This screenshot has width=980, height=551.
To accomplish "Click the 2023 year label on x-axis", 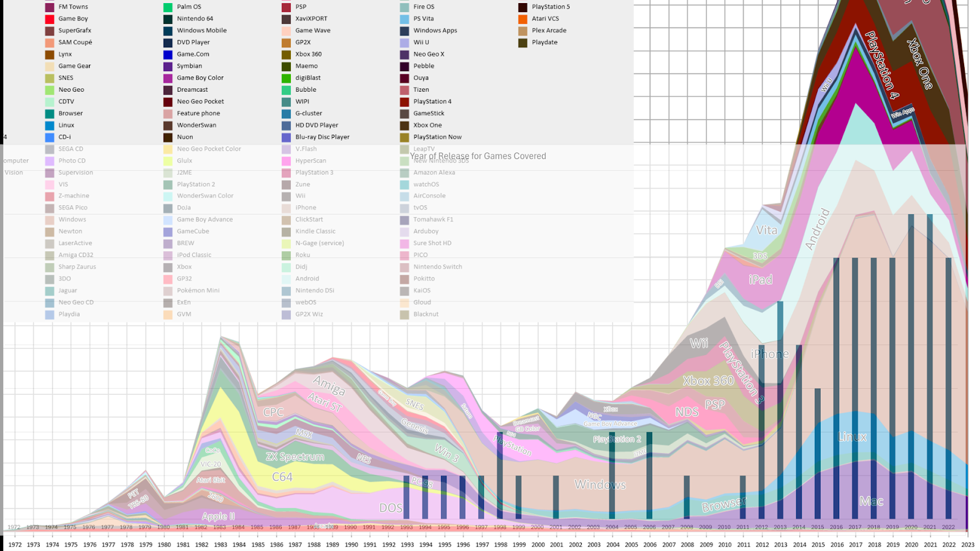I will (x=968, y=544).
